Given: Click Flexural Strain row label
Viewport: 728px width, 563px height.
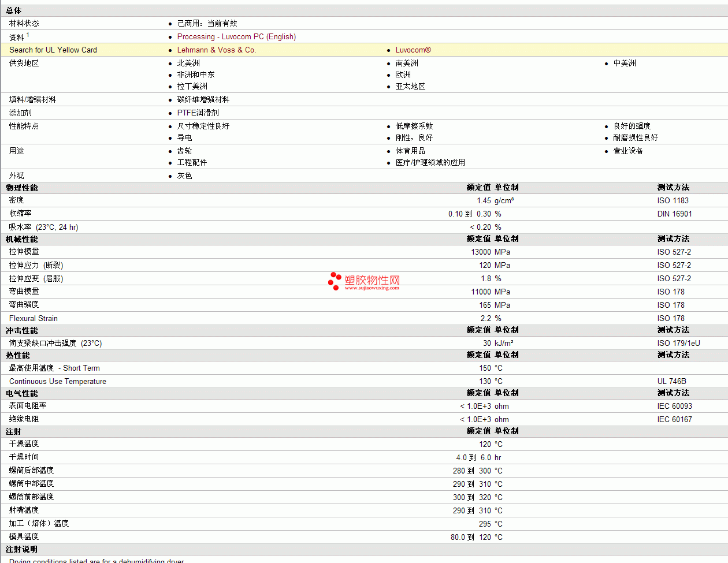Looking at the screenshot, I should [34, 318].
